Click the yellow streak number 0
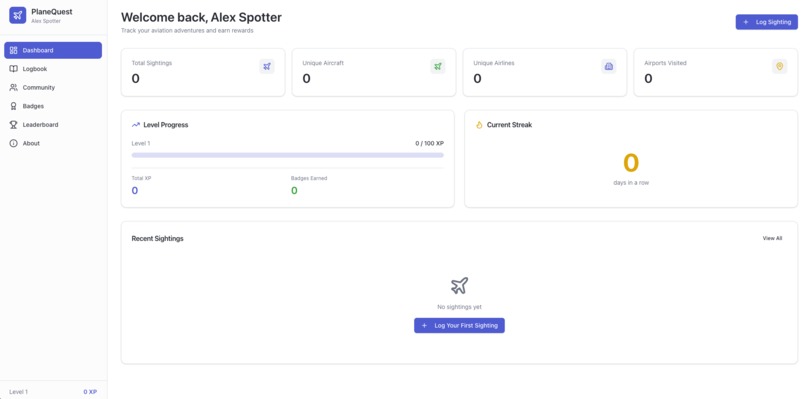 pyautogui.click(x=631, y=163)
